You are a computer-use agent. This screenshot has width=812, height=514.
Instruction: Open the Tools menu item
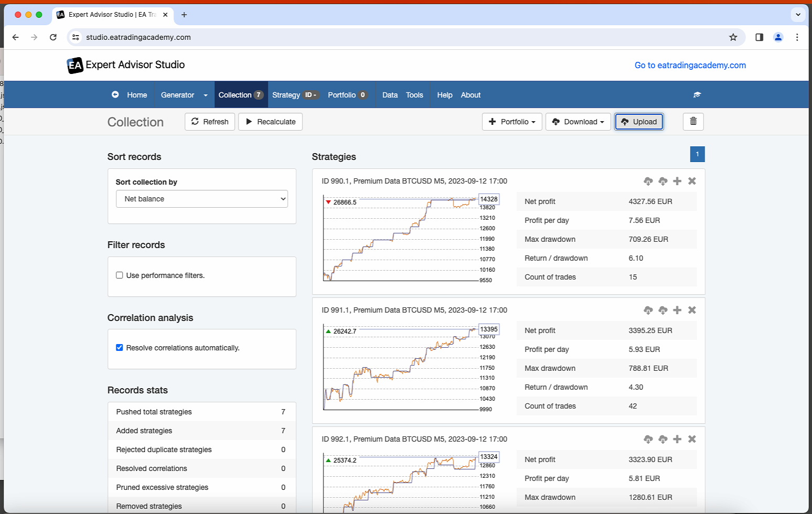click(x=415, y=95)
